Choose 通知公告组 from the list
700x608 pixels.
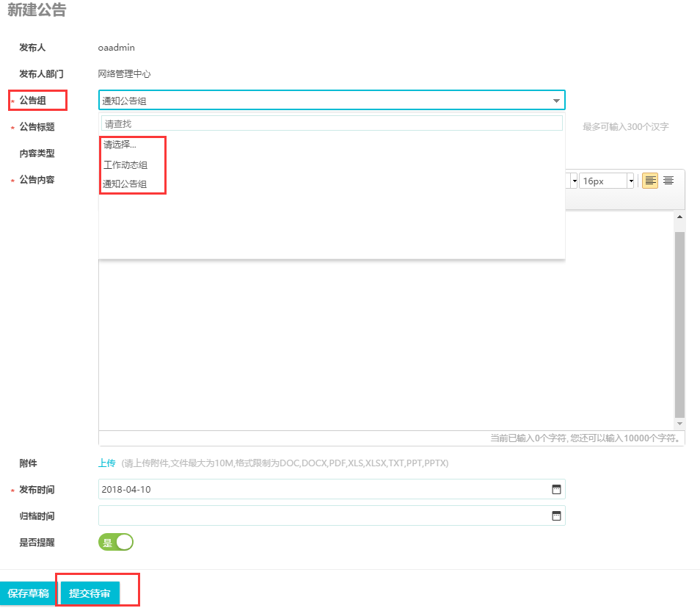click(125, 184)
